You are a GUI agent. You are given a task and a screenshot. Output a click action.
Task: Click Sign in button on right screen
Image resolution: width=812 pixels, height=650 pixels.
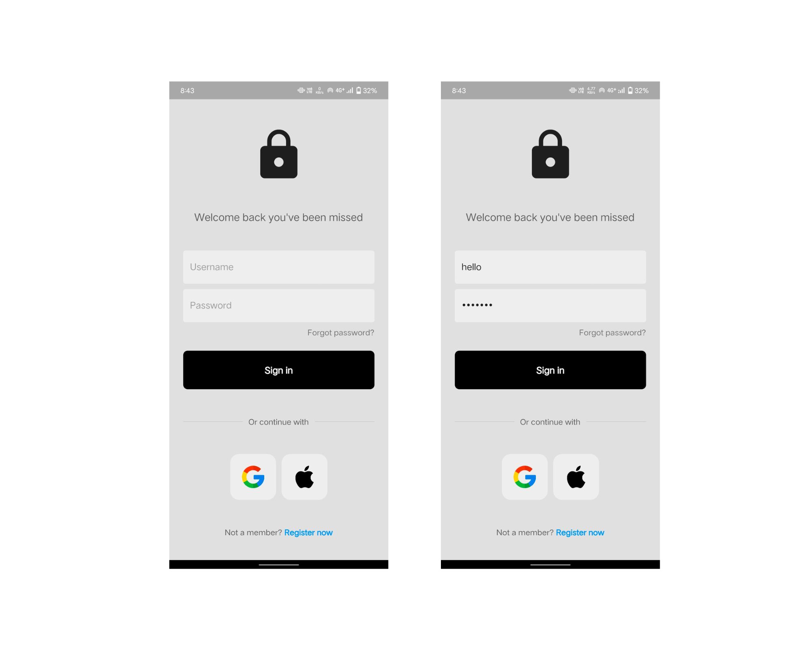tap(551, 370)
